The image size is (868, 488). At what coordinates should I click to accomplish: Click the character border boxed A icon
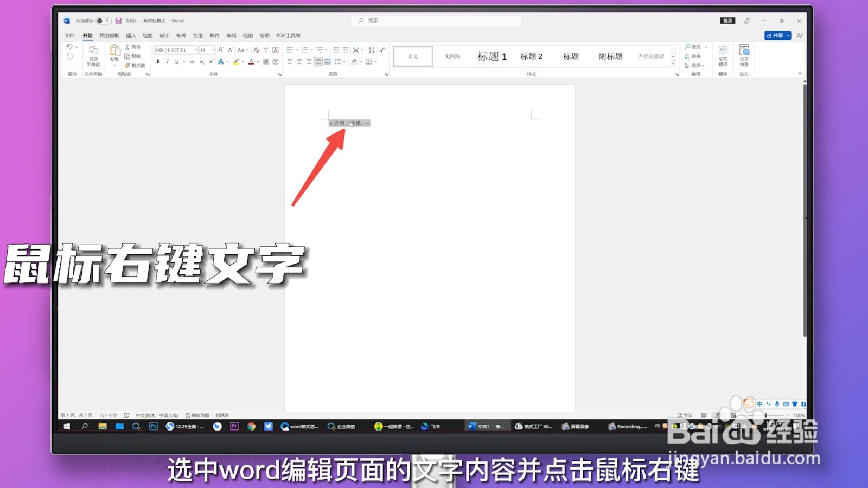click(x=276, y=49)
